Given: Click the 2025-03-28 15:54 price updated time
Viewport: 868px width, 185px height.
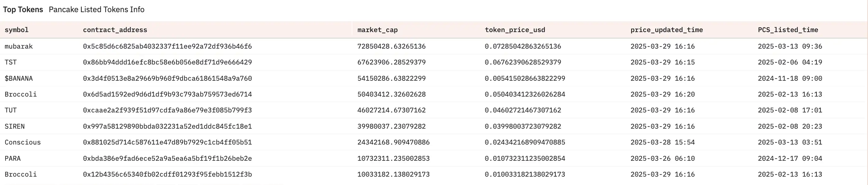Looking at the screenshot, I should [x=662, y=142].
